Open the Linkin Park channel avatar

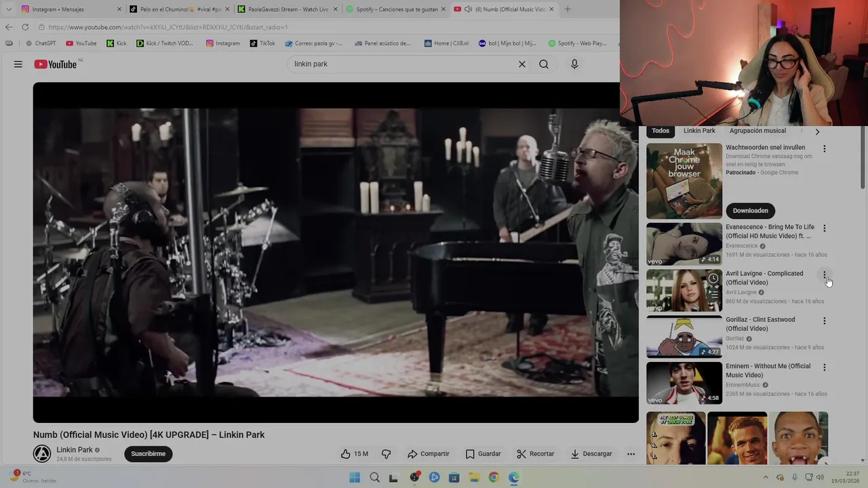(42, 454)
